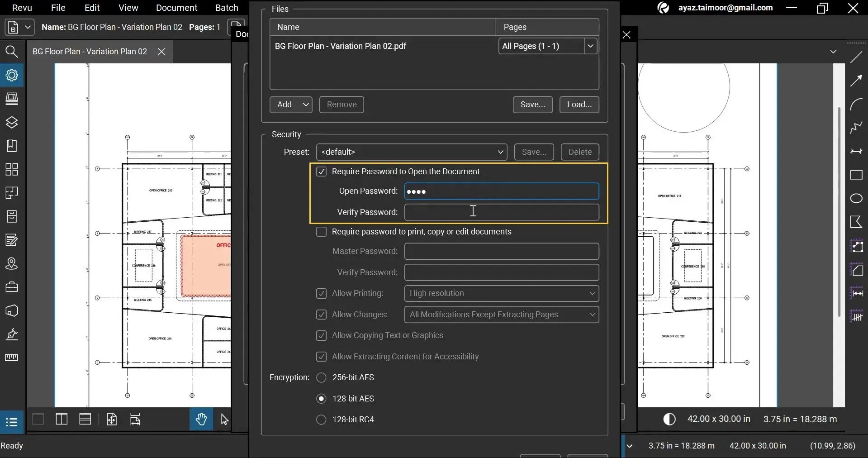Activate the Select arrow cursor tool
868x458 pixels.
pos(225,420)
